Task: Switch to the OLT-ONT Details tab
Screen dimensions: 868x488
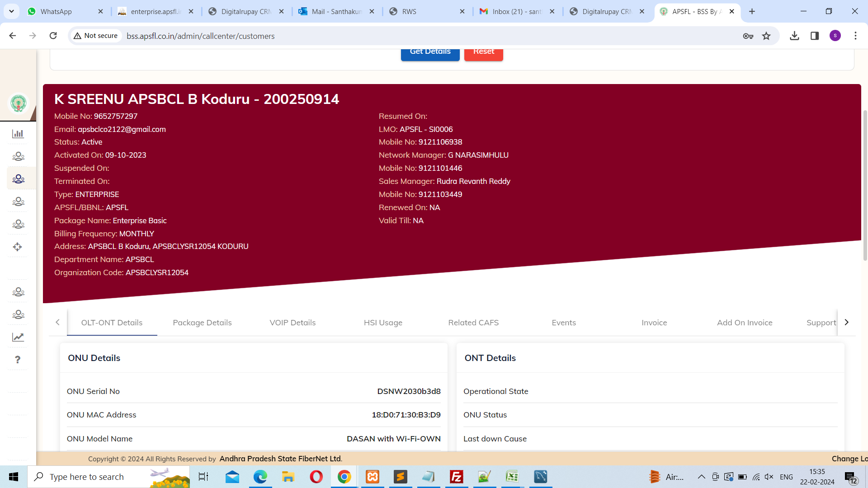Action: (x=112, y=323)
